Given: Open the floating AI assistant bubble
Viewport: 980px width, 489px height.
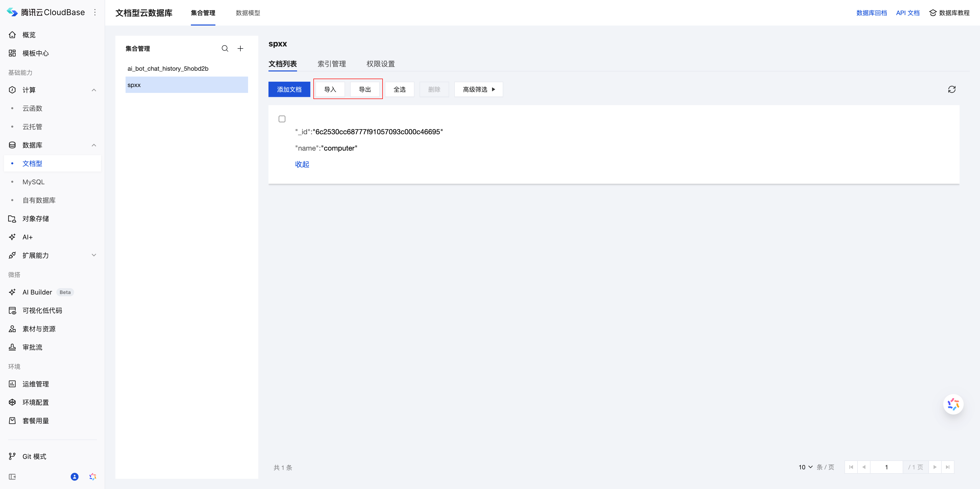Looking at the screenshot, I should (x=953, y=404).
